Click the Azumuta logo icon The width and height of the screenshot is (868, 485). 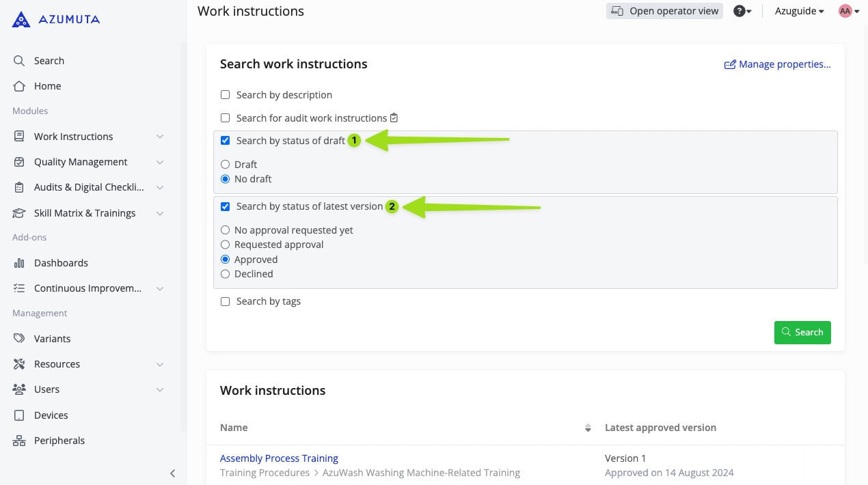click(x=21, y=19)
